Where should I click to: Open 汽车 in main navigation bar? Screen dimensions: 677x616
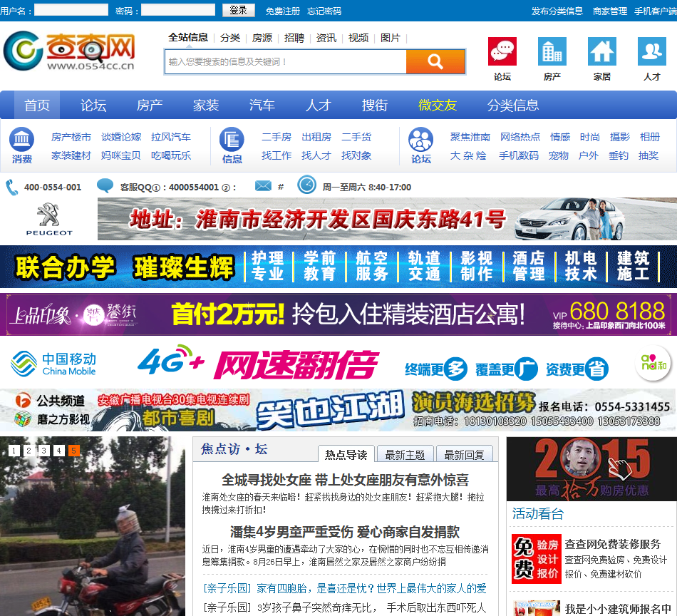[x=262, y=105]
